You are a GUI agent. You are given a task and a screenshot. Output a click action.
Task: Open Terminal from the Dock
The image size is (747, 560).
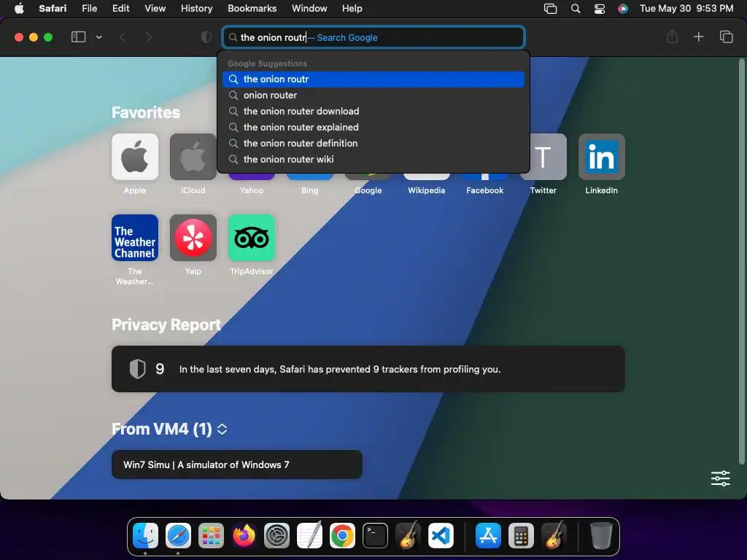[375, 536]
